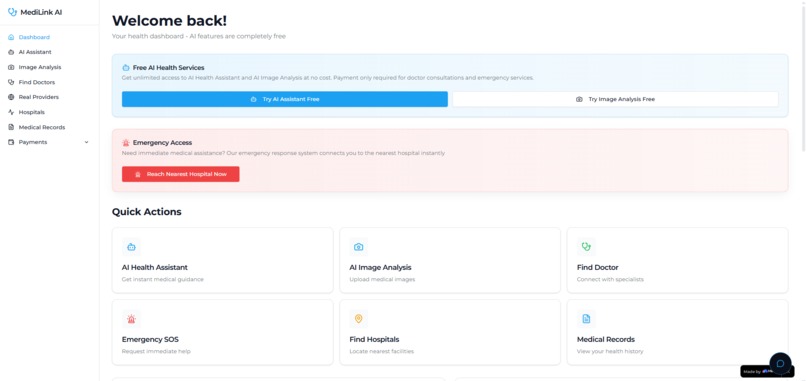This screenshot has width=806, height=381.
Task: Open Medical Records in the sidebar
Action: coord(49,127)
